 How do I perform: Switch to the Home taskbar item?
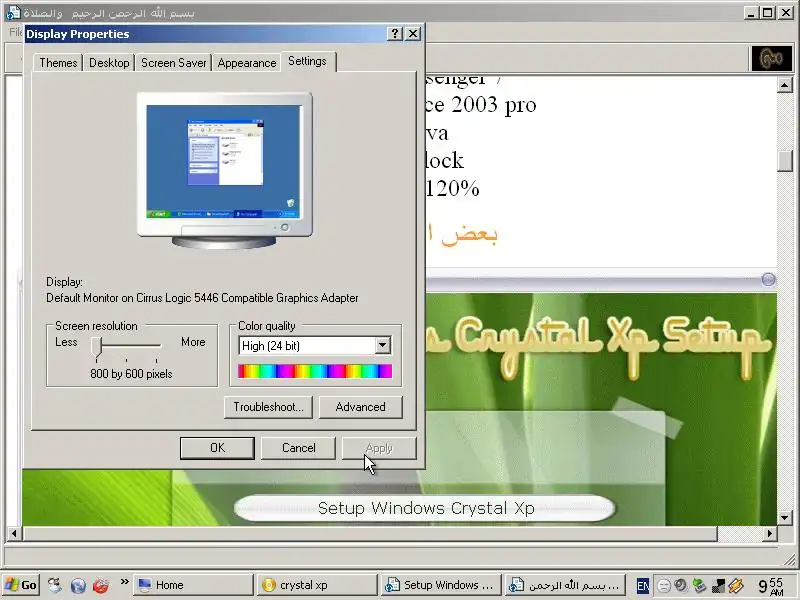pyautogui.click(x=193, y=585)
